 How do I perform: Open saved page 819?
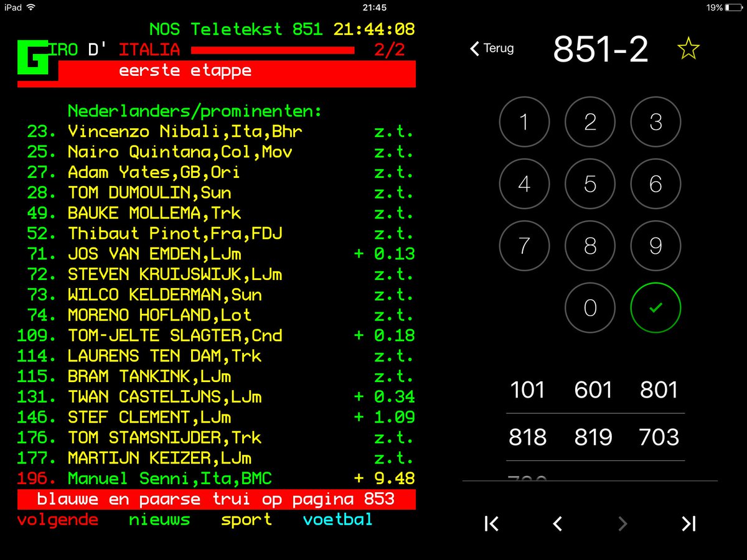coord(593,437)
